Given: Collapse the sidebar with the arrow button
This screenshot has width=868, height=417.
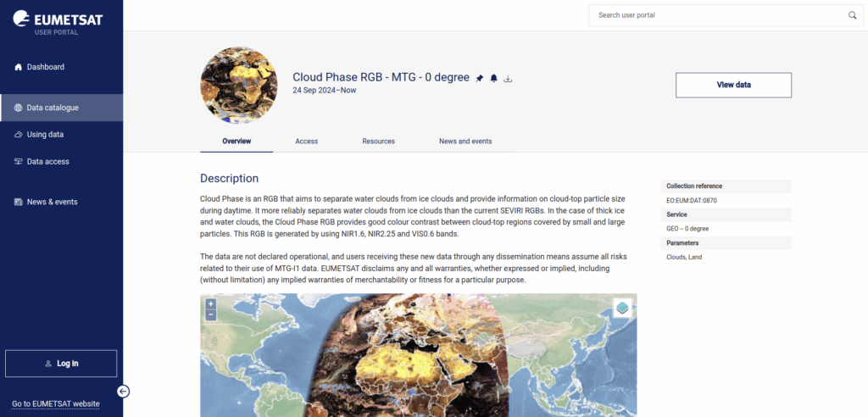Looking at the screenshot, I should 123,391.
